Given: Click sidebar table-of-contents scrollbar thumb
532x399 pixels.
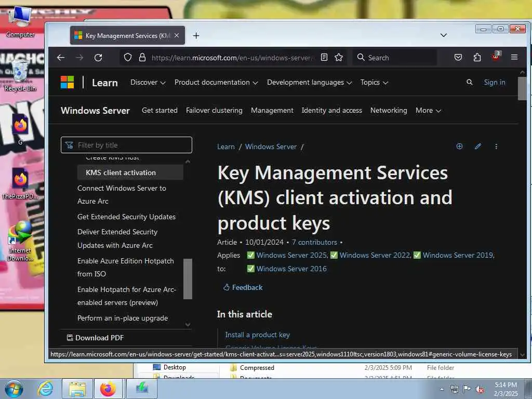Looking at the screenshot, I should tap(188, 279).
